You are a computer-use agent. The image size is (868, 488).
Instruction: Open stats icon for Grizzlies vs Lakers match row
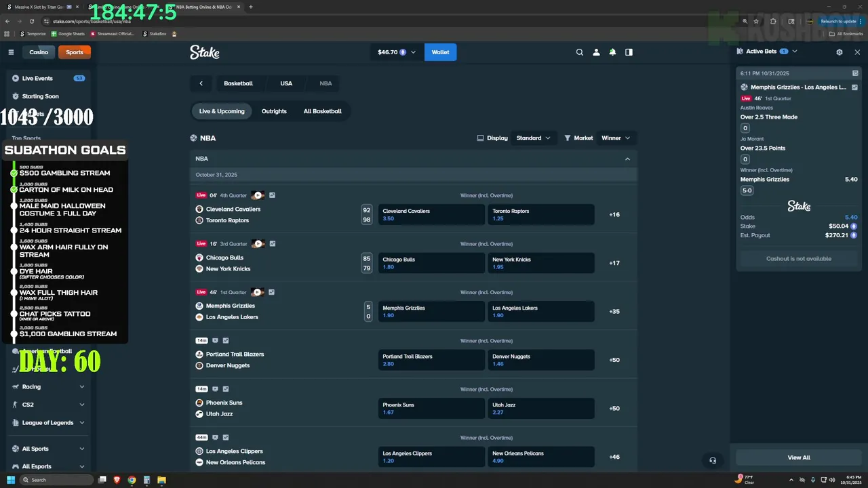point(272,292)
